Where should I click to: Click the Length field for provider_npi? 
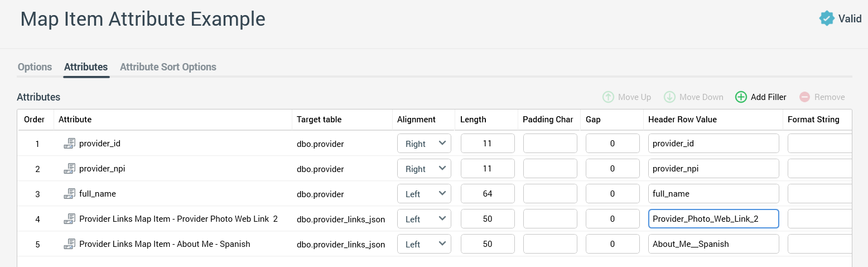tap(488, 169)
